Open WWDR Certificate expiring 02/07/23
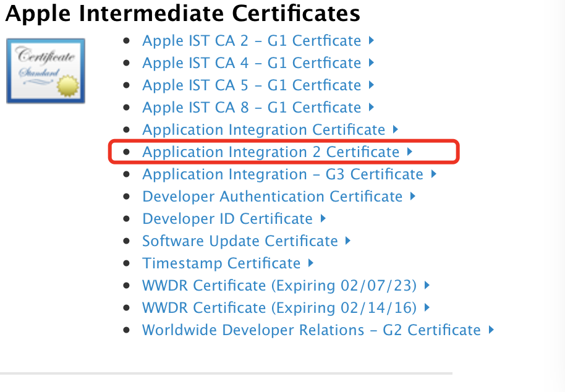 tap(279, 286)
